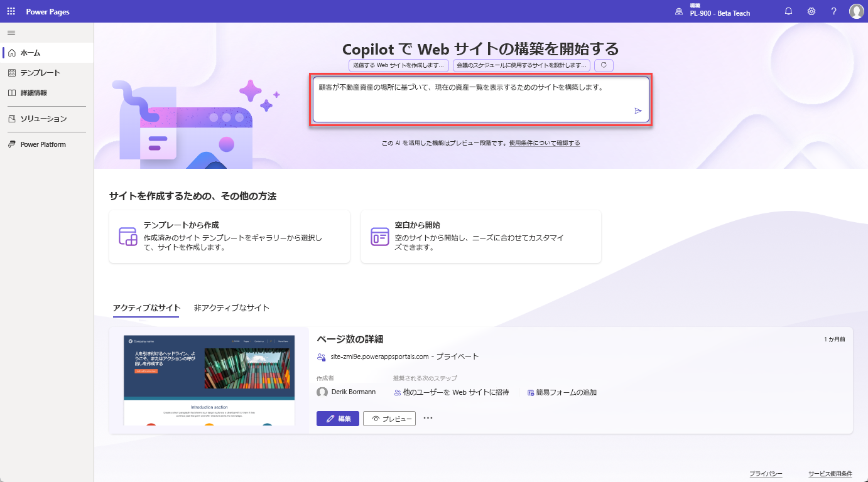Open notifications bell icon

(x=788, y=11)
